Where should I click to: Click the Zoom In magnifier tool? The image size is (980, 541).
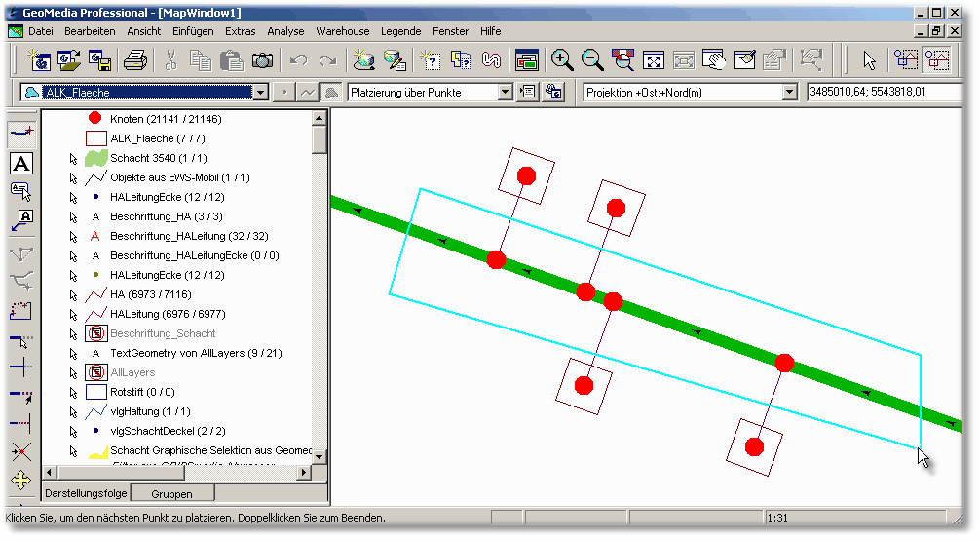[x=562, y=60]
